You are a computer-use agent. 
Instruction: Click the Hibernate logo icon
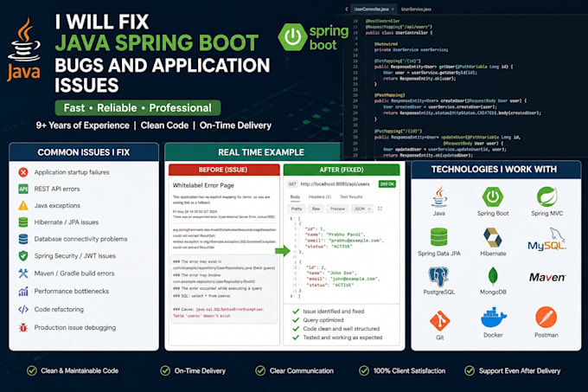(493, 237)
